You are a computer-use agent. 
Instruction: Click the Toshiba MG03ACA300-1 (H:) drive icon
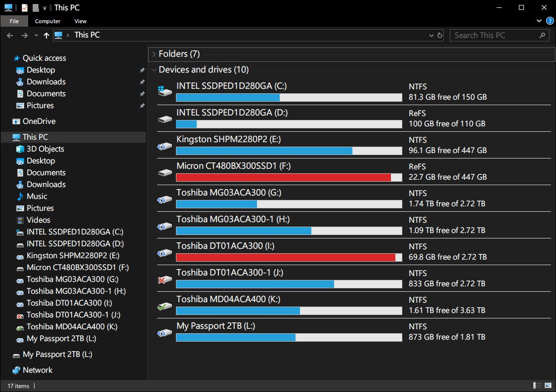coord(165,226)
